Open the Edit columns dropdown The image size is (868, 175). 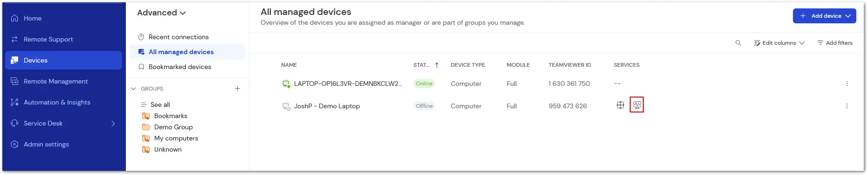(779, 43)
